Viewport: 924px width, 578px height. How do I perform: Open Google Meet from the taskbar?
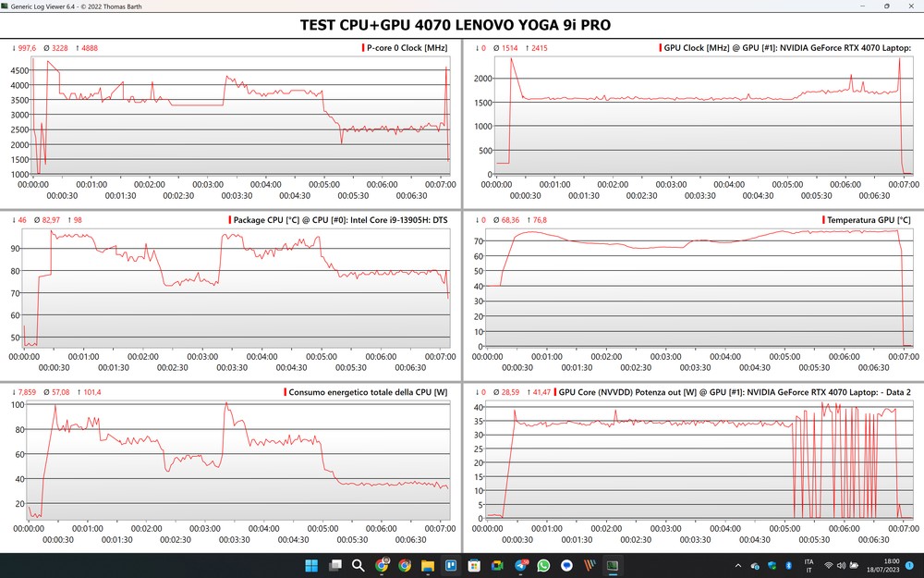point(497,565)
